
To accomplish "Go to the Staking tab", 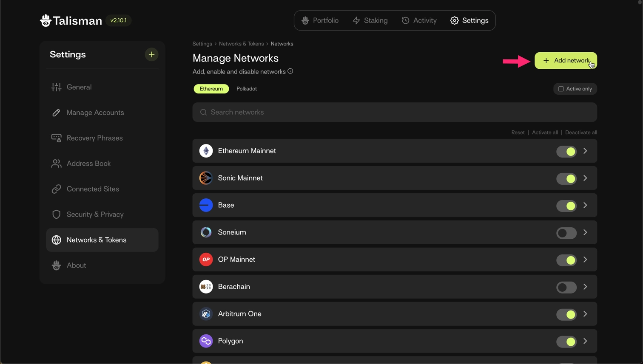I will point(370,20).
